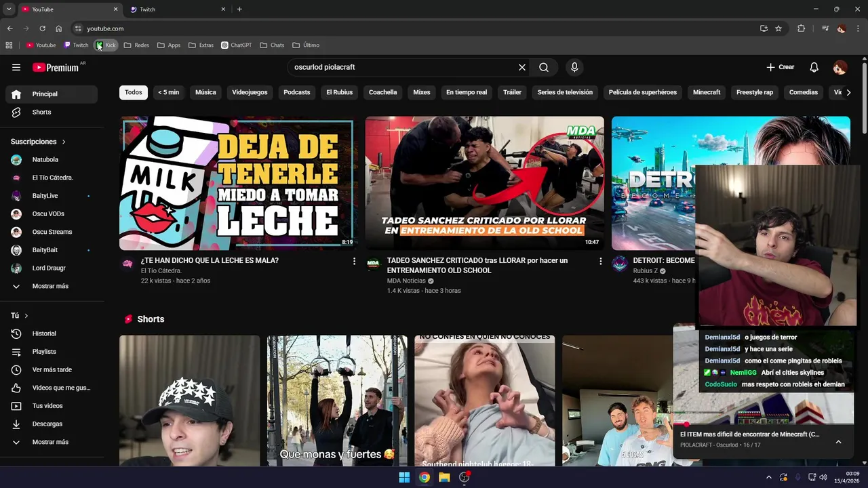Open the black star cap short
This screenshot has width=868, height=488.
(x=189, y=401)
